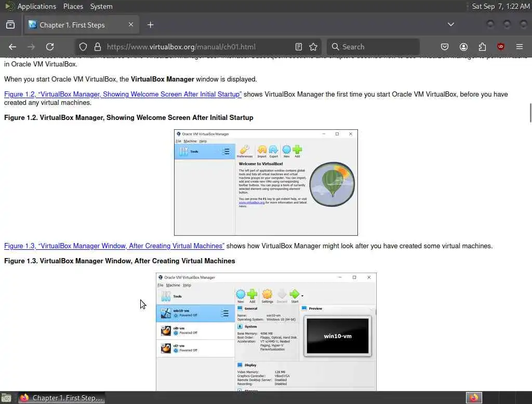Open the Places menu

73,6
